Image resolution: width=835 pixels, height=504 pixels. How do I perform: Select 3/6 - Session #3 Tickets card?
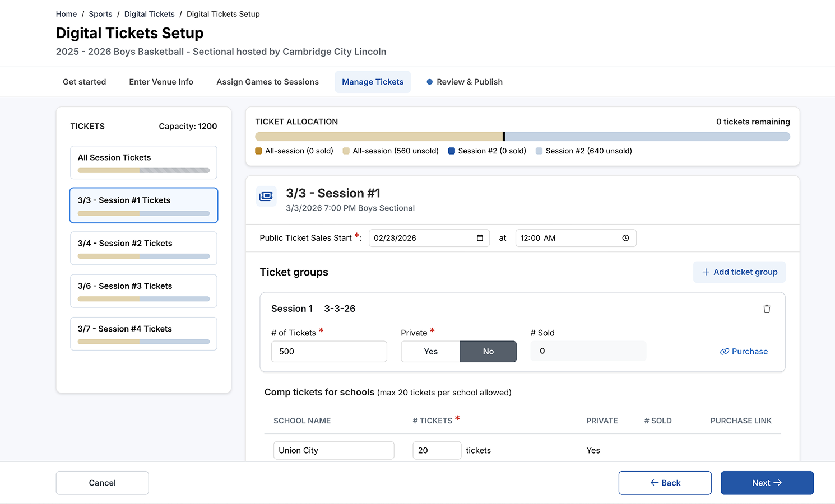(x=143, y=291)
